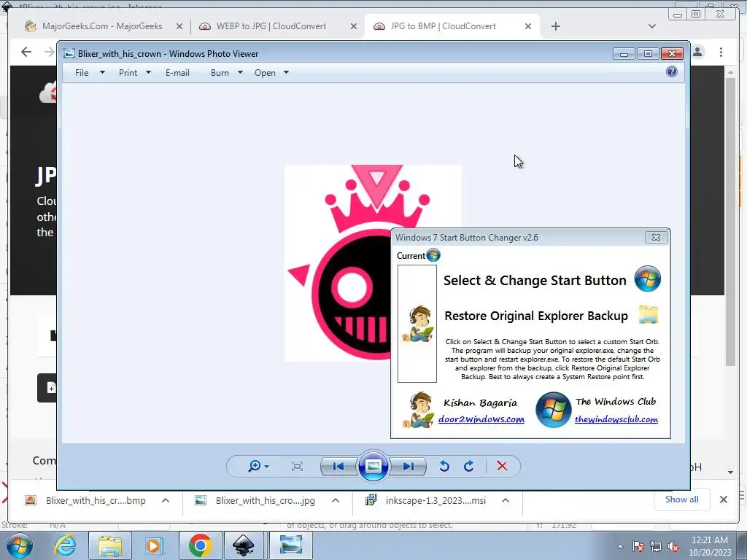
Task: Click The Windows Club logo orb
Action: pyautogui.click(x=553, y=410)
